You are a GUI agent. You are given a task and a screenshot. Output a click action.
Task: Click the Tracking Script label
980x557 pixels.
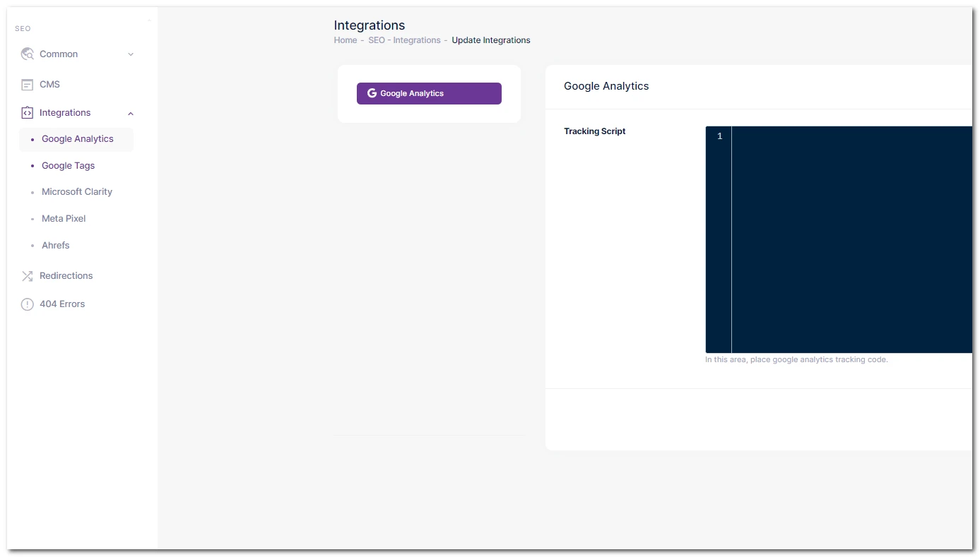tap(595, 131)
